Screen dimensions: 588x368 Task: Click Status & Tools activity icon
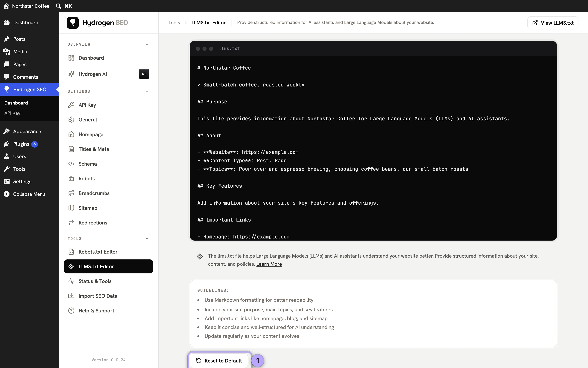(x=71, y=281)
